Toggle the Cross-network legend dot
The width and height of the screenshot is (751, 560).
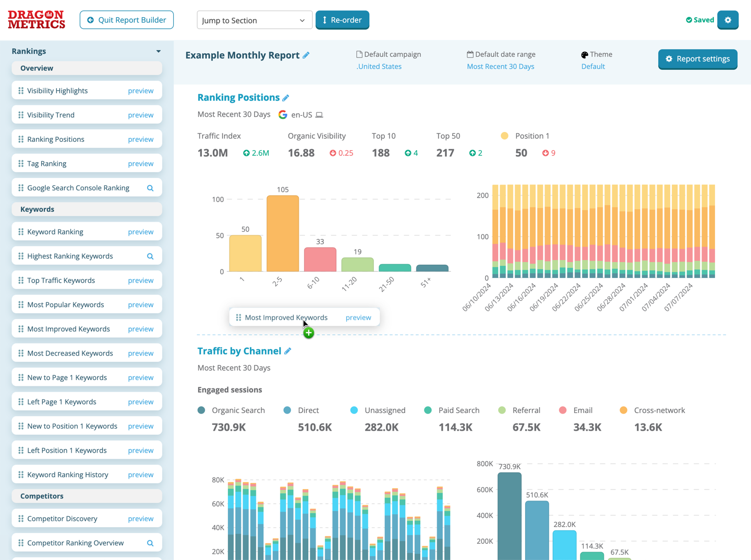coord(623,410)
